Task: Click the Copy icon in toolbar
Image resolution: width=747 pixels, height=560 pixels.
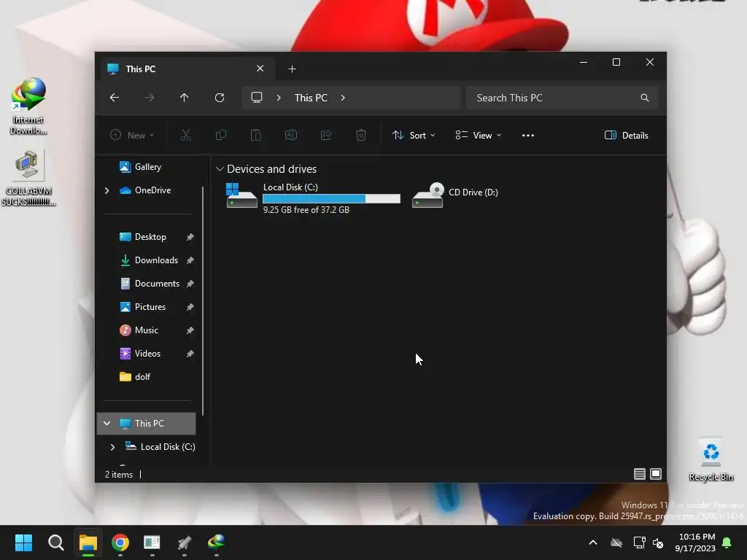Action: click(220, 135)
